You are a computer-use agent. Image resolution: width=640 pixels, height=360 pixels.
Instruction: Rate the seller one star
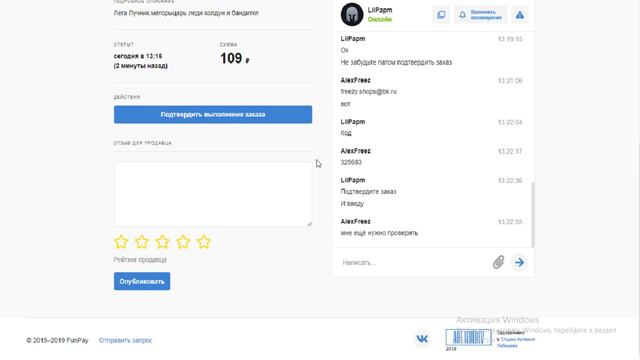121,242
